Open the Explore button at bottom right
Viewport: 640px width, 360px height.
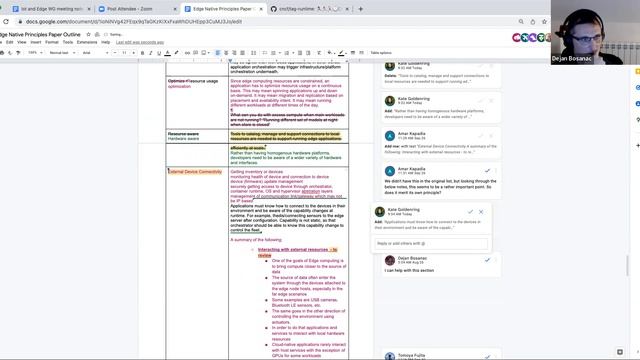[x=620, y=352]
